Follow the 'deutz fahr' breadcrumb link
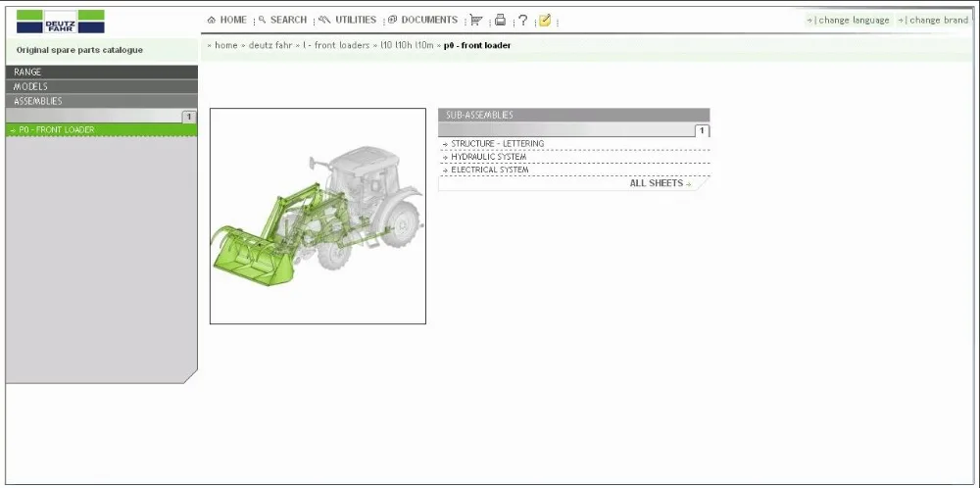The image size is (980, 488). point(270,46)
